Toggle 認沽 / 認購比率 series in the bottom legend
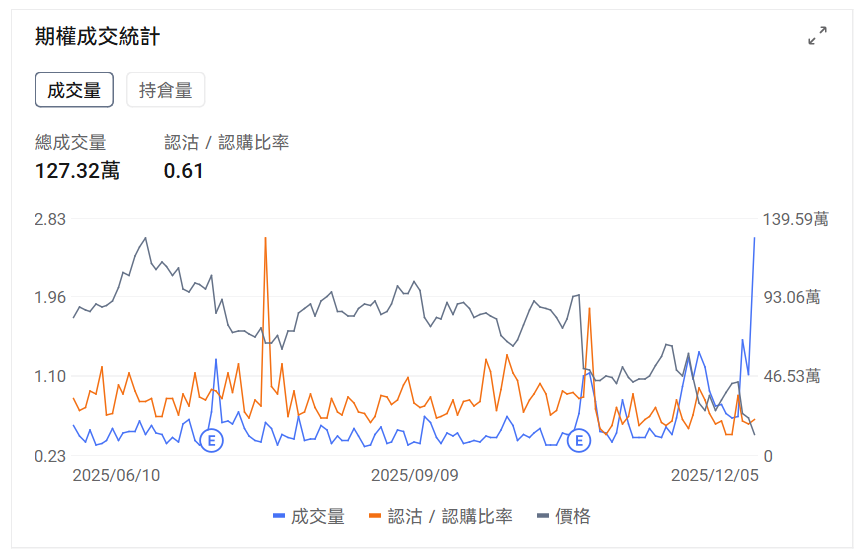The height and width of the screenshot is (555, 860). 441,516
